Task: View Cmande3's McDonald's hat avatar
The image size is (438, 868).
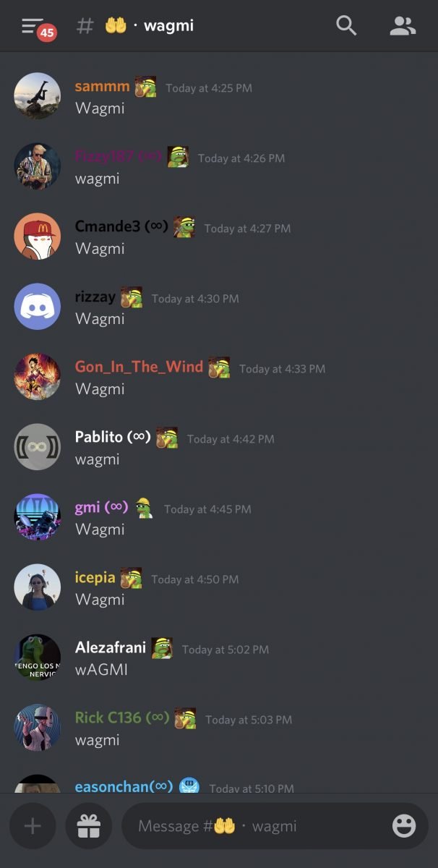Action: click(37, 236)
